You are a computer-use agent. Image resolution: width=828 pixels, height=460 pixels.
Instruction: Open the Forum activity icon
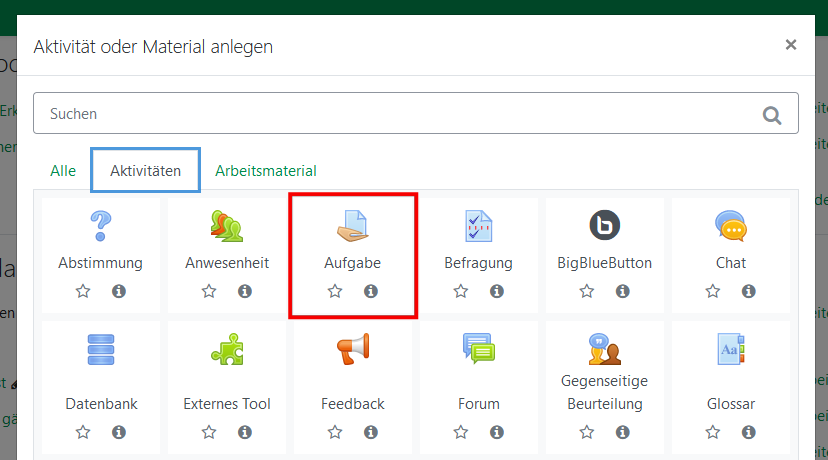coord(478,349)
